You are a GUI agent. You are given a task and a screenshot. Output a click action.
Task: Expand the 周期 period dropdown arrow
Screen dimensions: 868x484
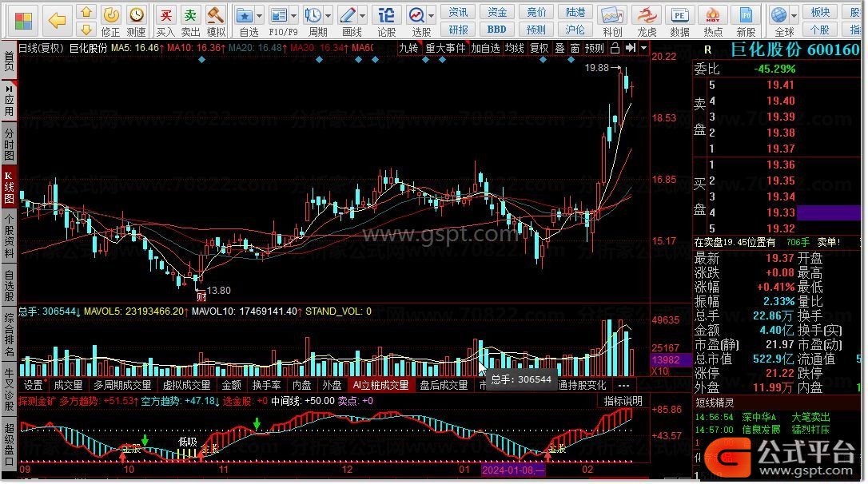click(328, 15)
